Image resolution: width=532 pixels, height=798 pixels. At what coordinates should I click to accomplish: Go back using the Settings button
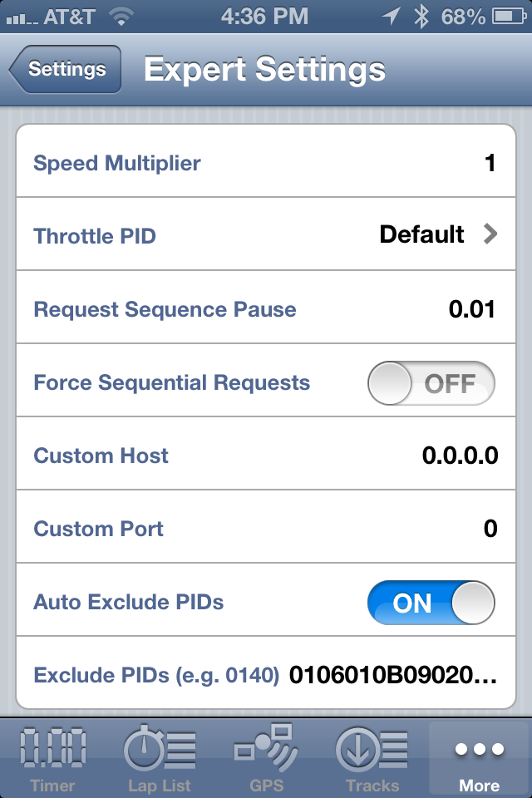(65, 69)
